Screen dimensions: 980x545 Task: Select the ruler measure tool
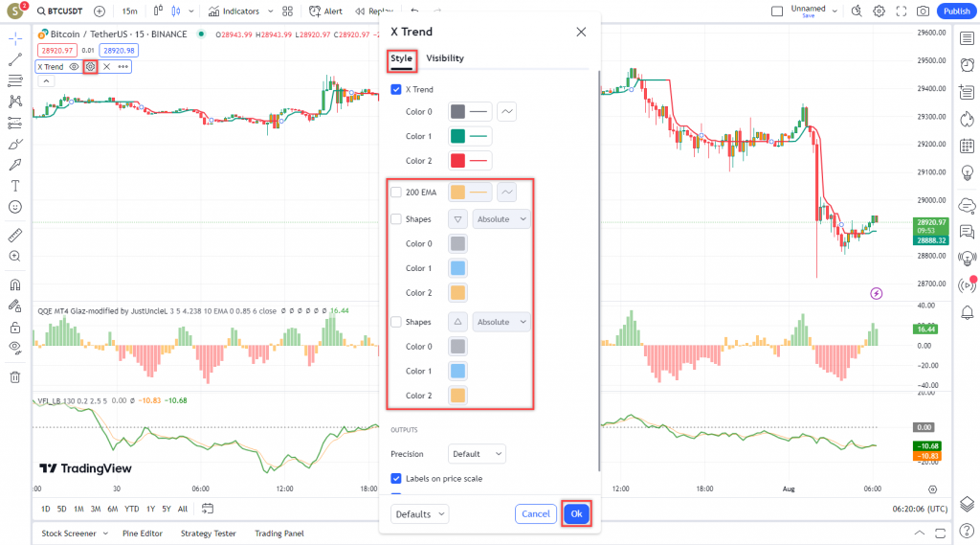click(14, 235)
